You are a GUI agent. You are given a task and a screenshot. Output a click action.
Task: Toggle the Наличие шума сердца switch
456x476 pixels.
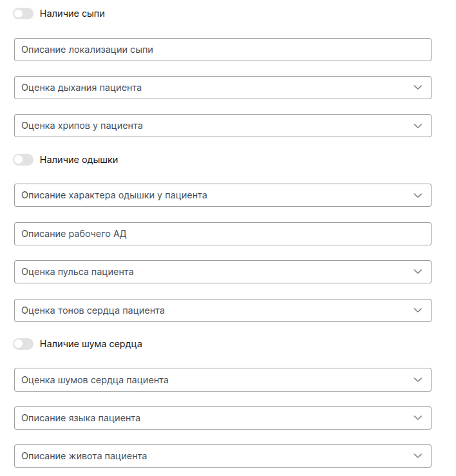coord(23,344)
